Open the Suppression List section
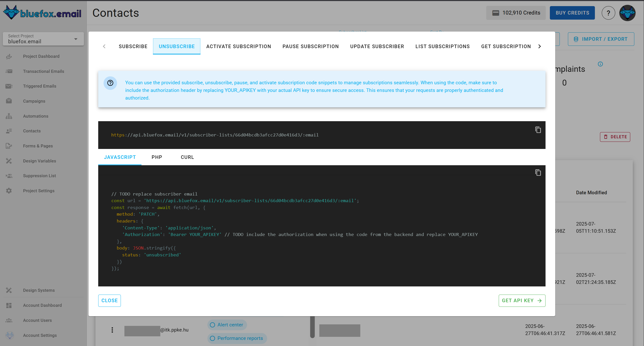Screen dimensions: 644x346 tap(39, 176)
